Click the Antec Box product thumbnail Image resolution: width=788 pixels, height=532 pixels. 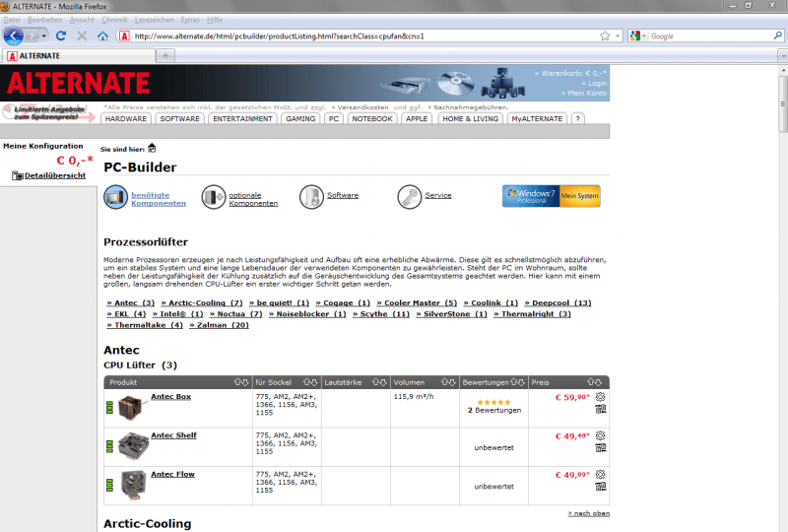click(x=132, y=408)
